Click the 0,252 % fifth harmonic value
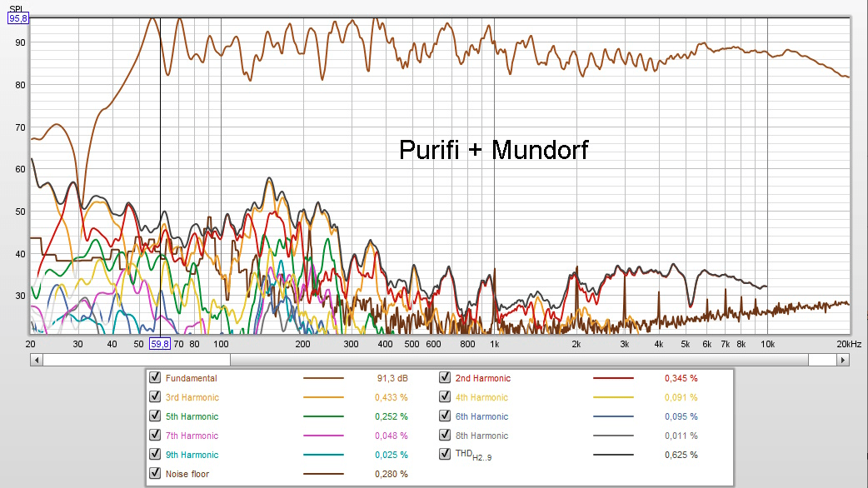The height and width of the screenshot is (488, 868). coord(392,416)
